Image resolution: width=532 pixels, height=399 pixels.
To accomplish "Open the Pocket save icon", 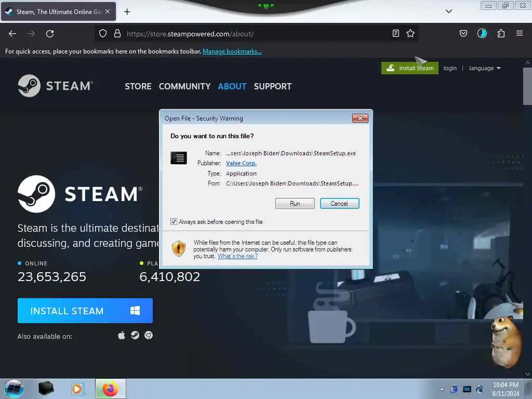I will click(x=463, y=34).
